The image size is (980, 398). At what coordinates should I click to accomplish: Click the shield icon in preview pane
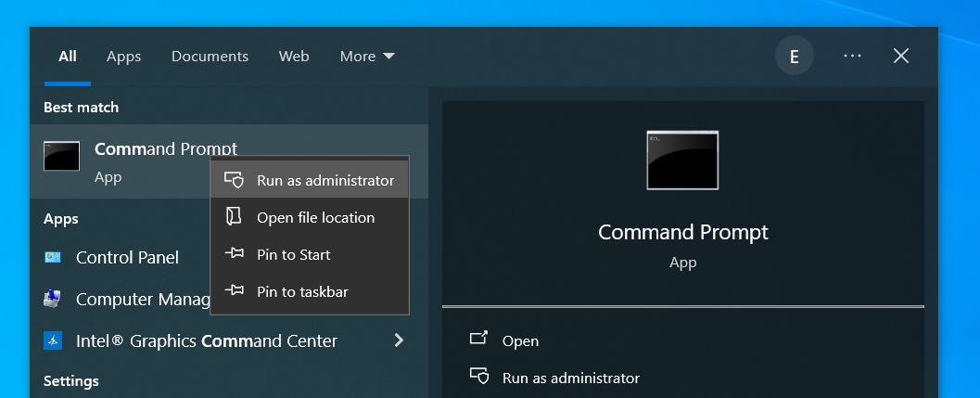click(x=479, y=376)
